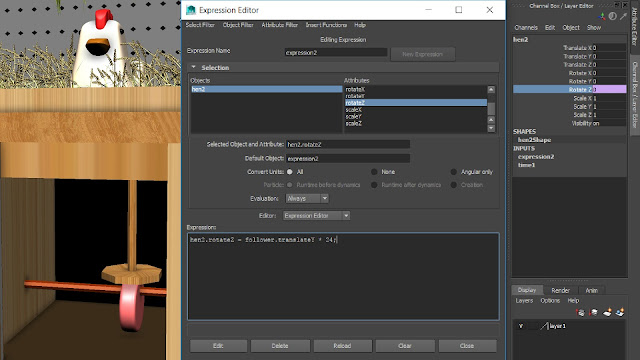Open the Evaluation Always dropdown
Viewport: 640px width, 360px height.
coord(307,198)
